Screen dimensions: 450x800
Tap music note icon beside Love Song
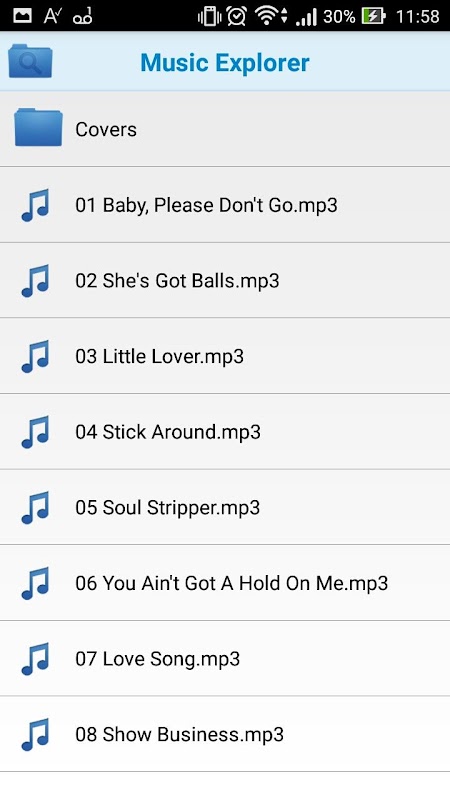click(x=35, y=659)
